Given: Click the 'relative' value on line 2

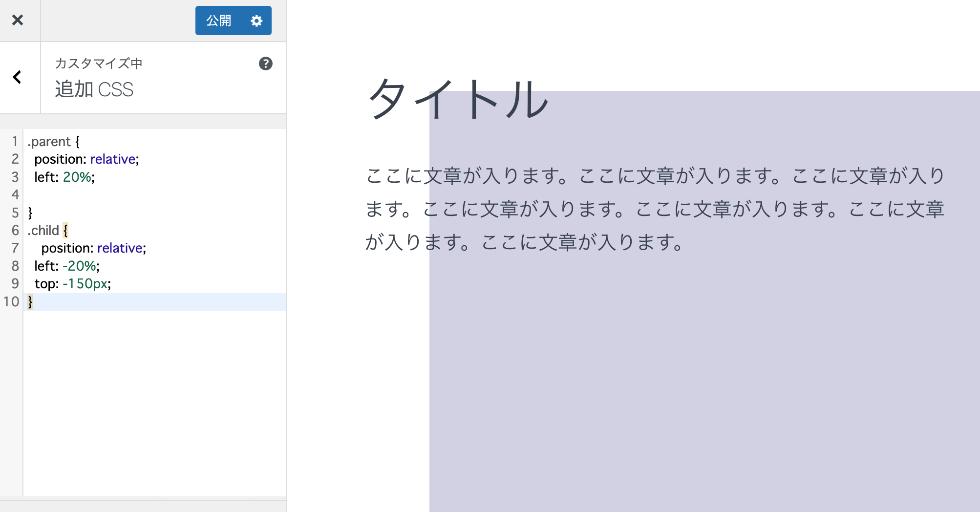Looking at the screenshot, I should coord(113,159).
